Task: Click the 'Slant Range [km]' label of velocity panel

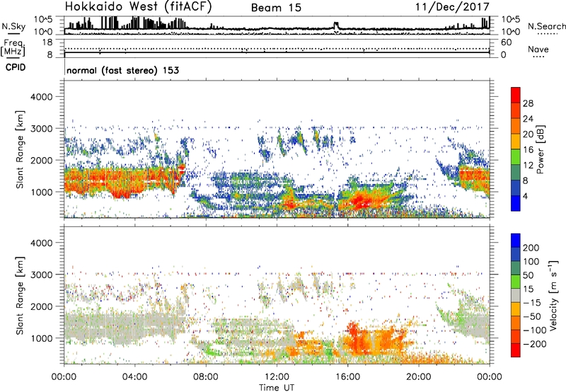Action: (20, 296)
